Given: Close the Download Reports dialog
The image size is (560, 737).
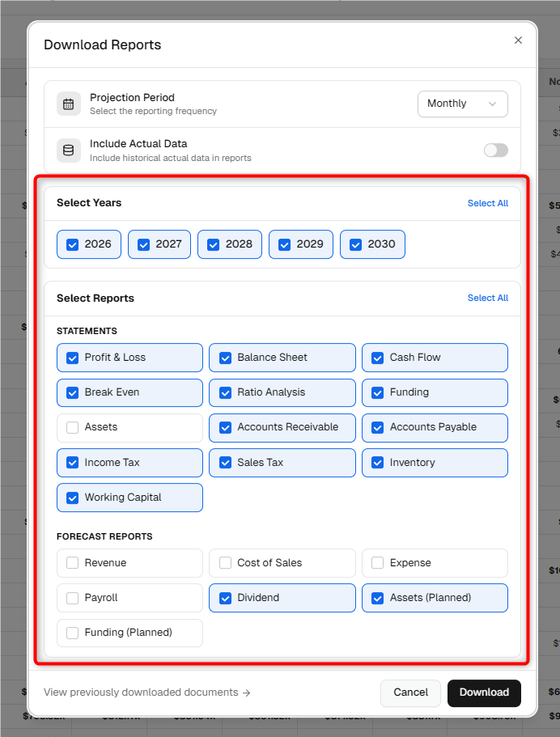Looking at the screenshot, I should (518, 40).
